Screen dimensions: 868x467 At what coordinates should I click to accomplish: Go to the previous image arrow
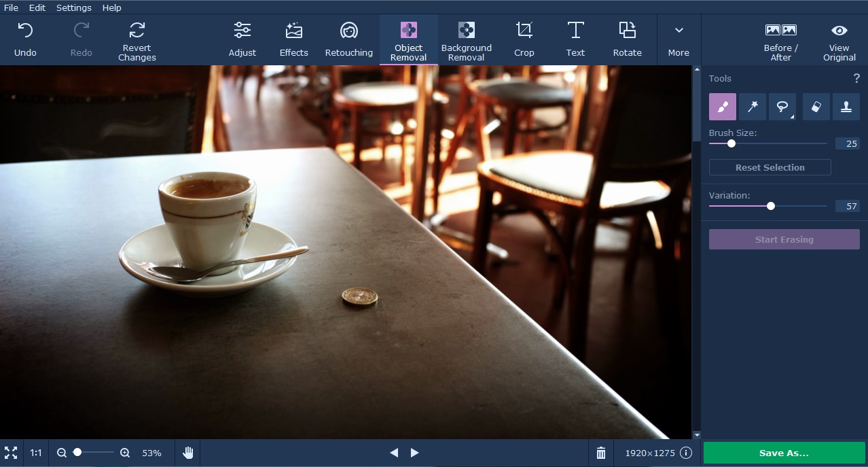(394, 453)
